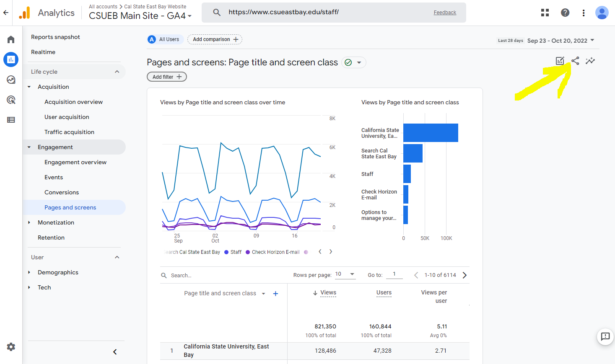Screen dimensions: 615x364
Task: Open the Traffic acquisition report
Action: (69, 132)
